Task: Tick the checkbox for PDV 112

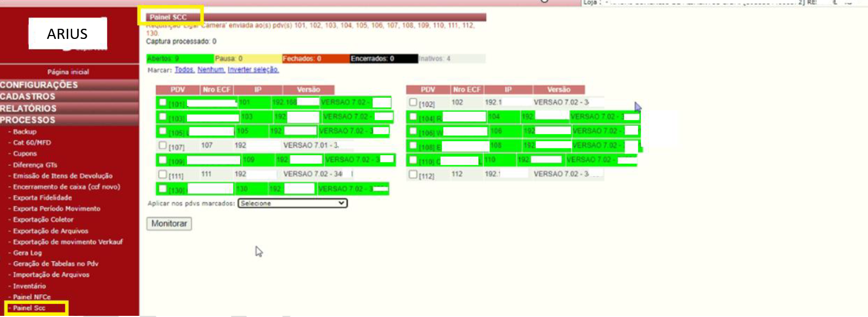Action: pyautogui.click(x=413, y=174)
